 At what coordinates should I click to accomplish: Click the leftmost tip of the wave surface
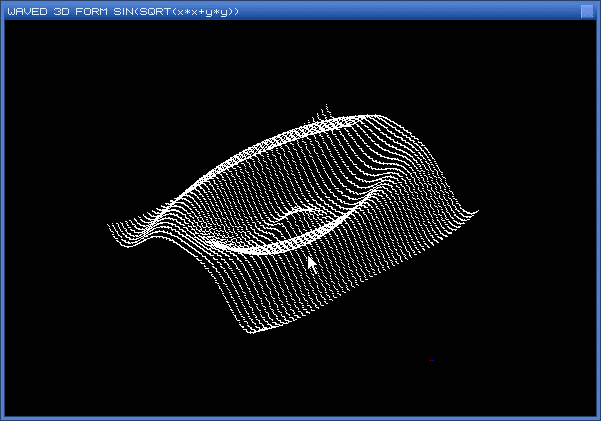(109, 226)
